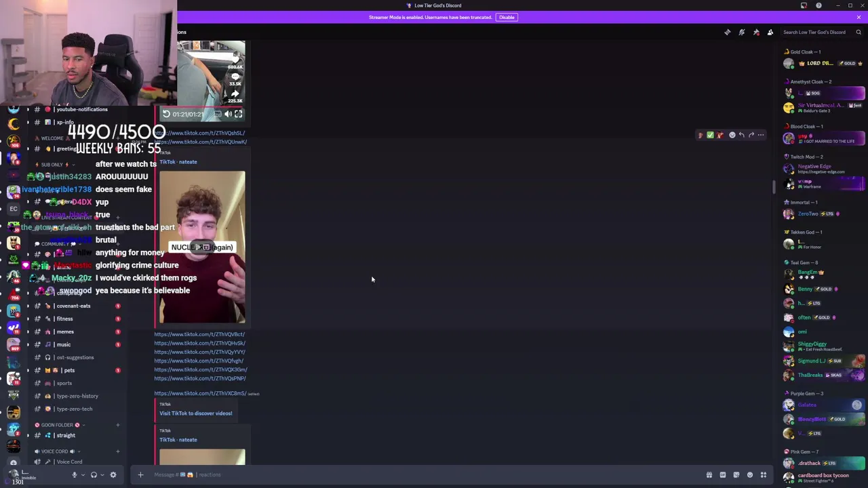Click Visit TikTok to discover videos
Screen dimensions: 868x488
point(195,413)
